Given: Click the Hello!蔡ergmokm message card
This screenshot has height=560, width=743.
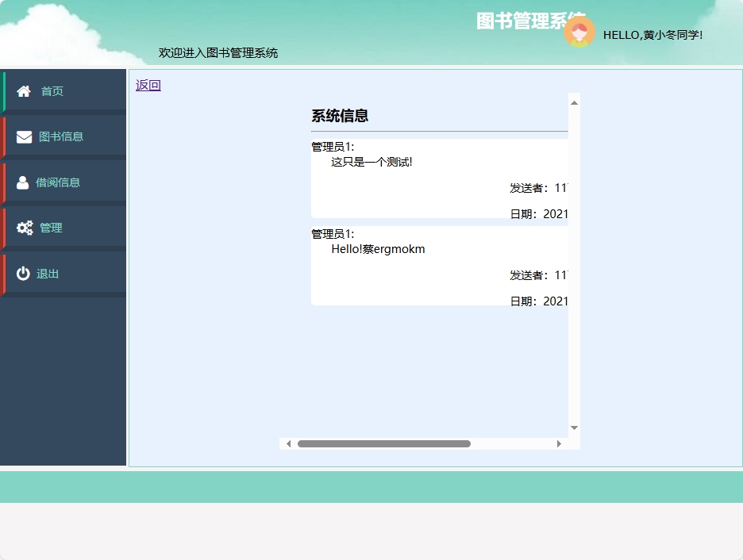Looking at the screenshot, I should (437, 266).
